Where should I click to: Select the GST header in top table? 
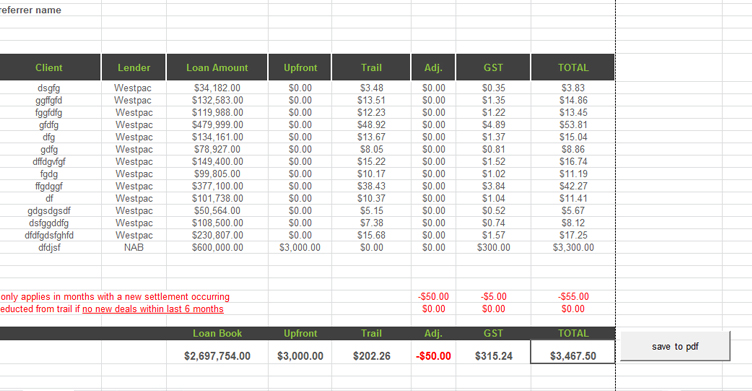point(493,68)
